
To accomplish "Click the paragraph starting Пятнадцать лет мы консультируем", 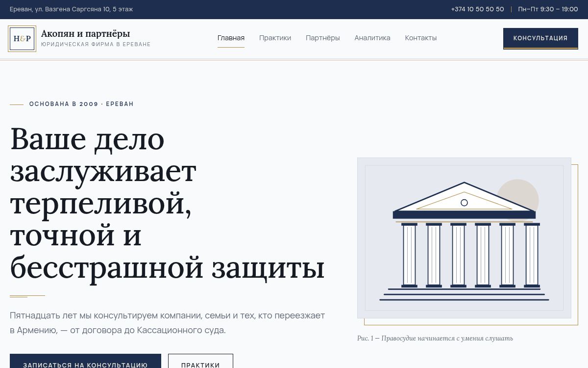I will pos(167,323).
